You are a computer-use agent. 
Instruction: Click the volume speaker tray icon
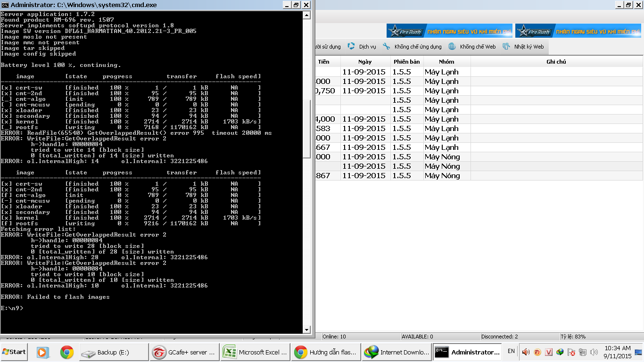(525, 352)
